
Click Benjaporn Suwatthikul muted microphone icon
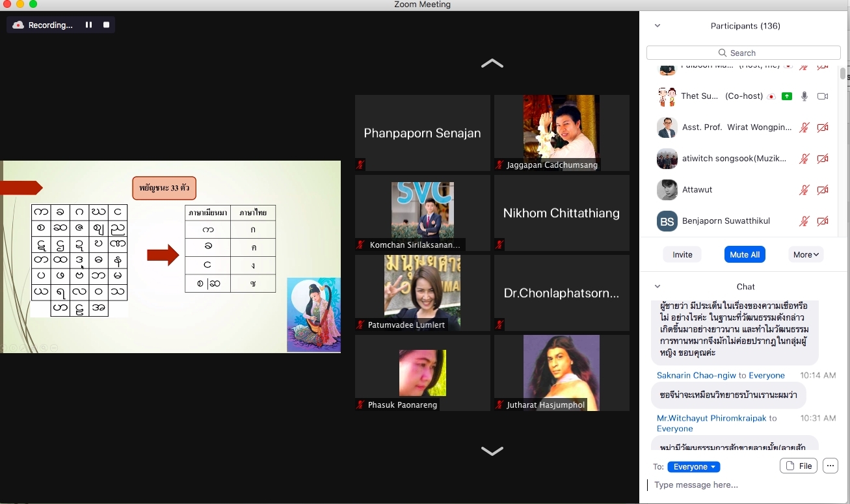point(804,221)
